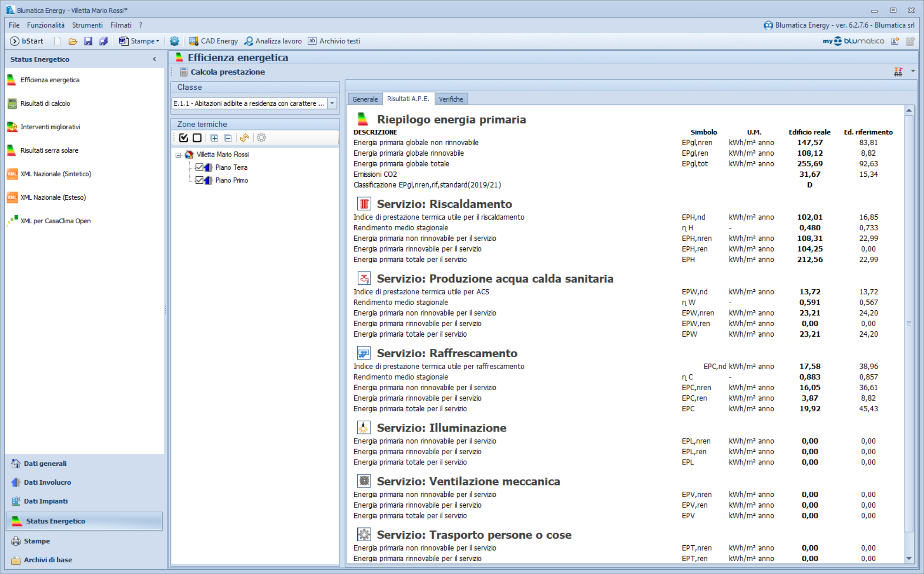Switch to the Verifiche tab
The height and width of the screenshot is (574, 924).
(x=451, y=99)
